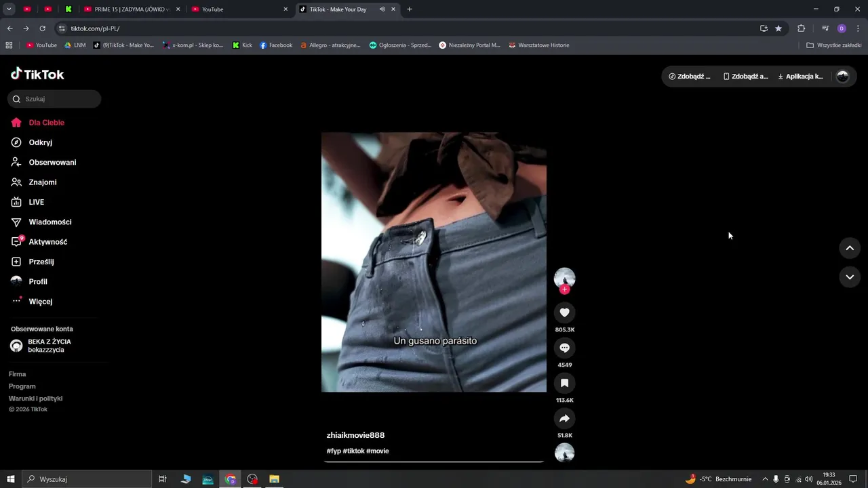This screenshot has width=868, height=488.
Task: Open Task View on taskbar
Action: [163, 479]
